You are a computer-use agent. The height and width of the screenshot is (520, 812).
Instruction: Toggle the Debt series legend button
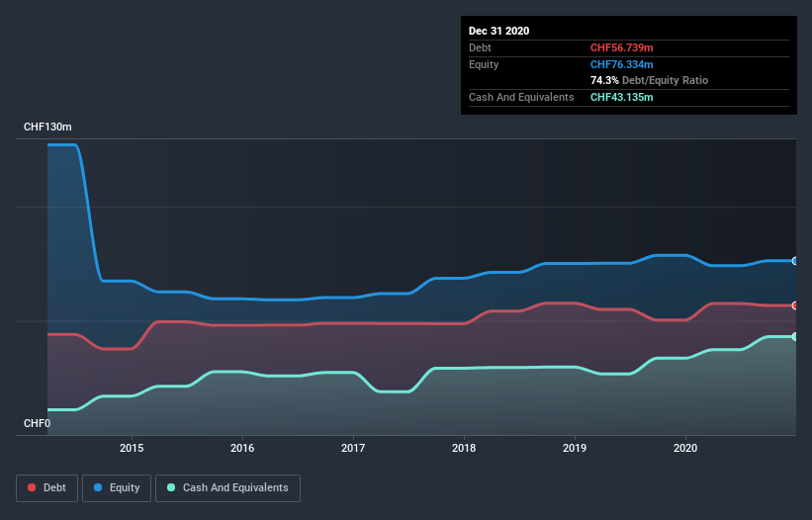pos(46,488)
